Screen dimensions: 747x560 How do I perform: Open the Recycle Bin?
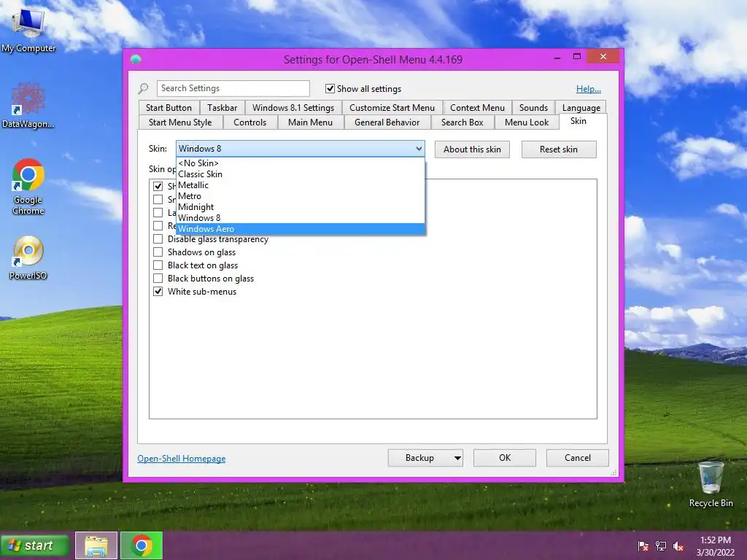pos(711,484)
